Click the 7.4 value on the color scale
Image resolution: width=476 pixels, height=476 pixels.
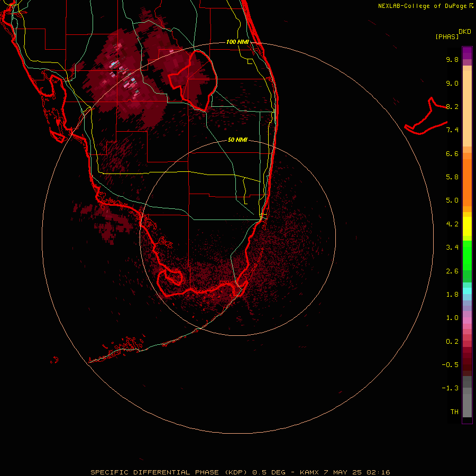pos(452,130)
